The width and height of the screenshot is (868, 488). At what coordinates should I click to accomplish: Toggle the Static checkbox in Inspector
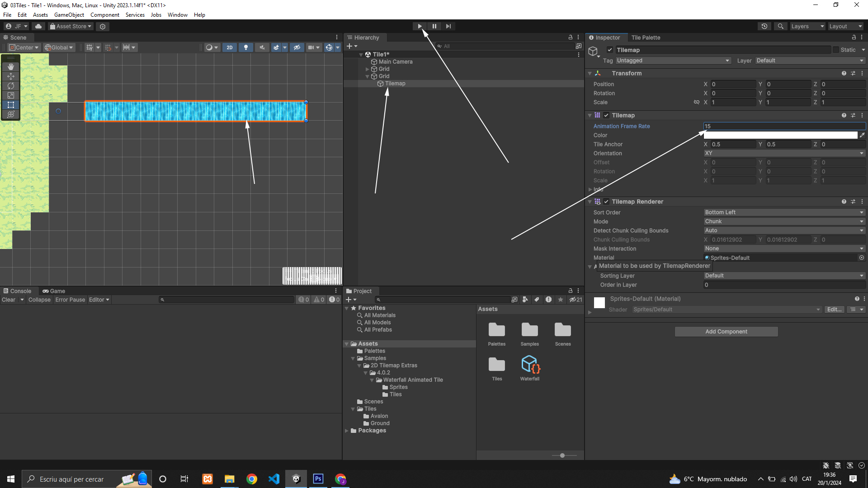click(x=836, y=50)
